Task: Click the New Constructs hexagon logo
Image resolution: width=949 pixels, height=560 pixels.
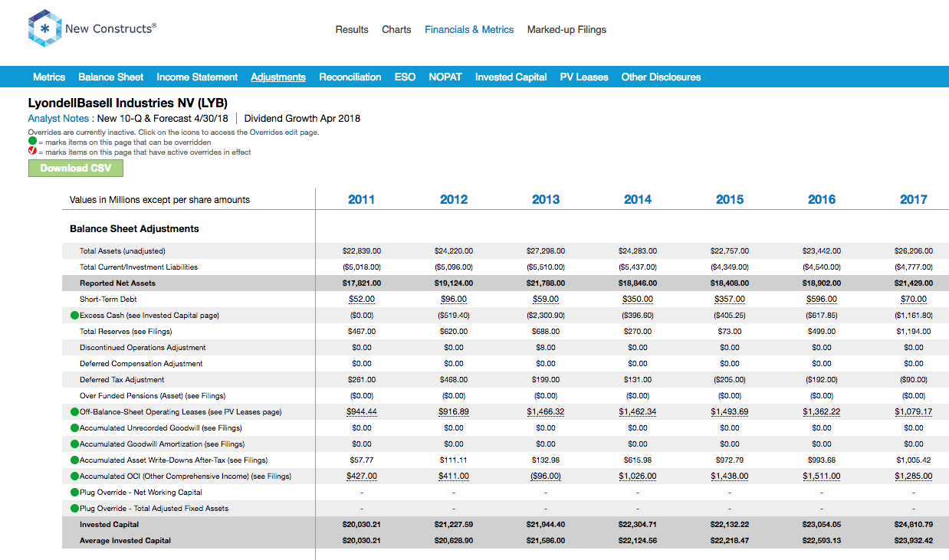Action: click(44, 29)
